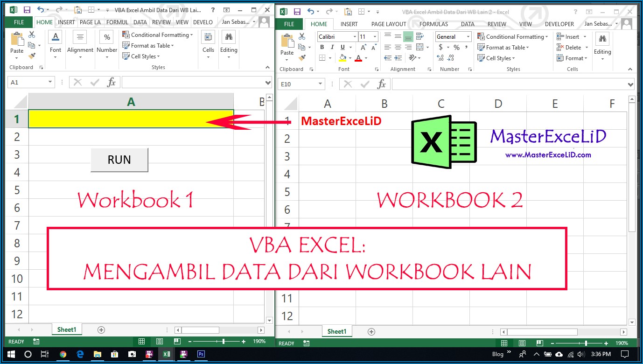The height and width of the screenshot is (364, 643).
Task: Click Increase Decimal icon in Workbook 2
Action: (x=440, y=58)
